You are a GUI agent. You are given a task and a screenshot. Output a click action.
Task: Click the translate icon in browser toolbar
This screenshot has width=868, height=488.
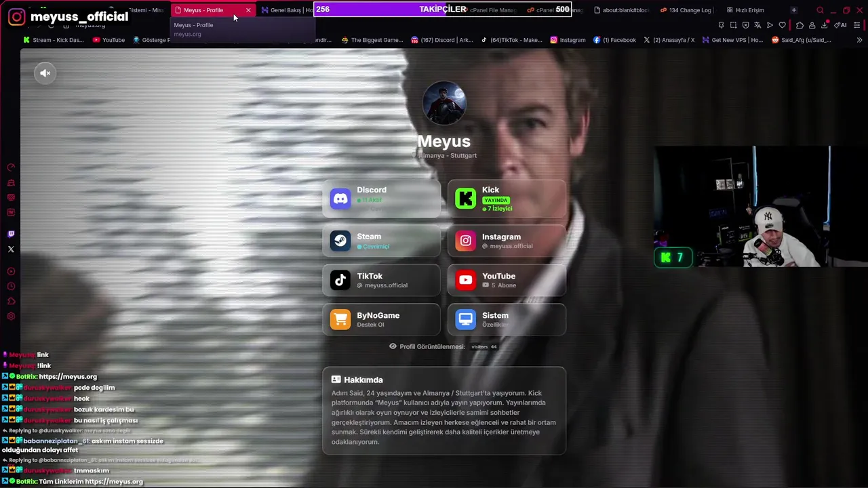(x=757, y=25)
